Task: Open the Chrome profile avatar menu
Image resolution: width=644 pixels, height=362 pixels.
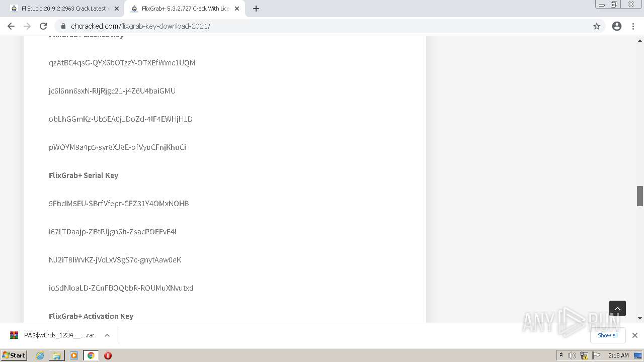Action: point(617,26)
